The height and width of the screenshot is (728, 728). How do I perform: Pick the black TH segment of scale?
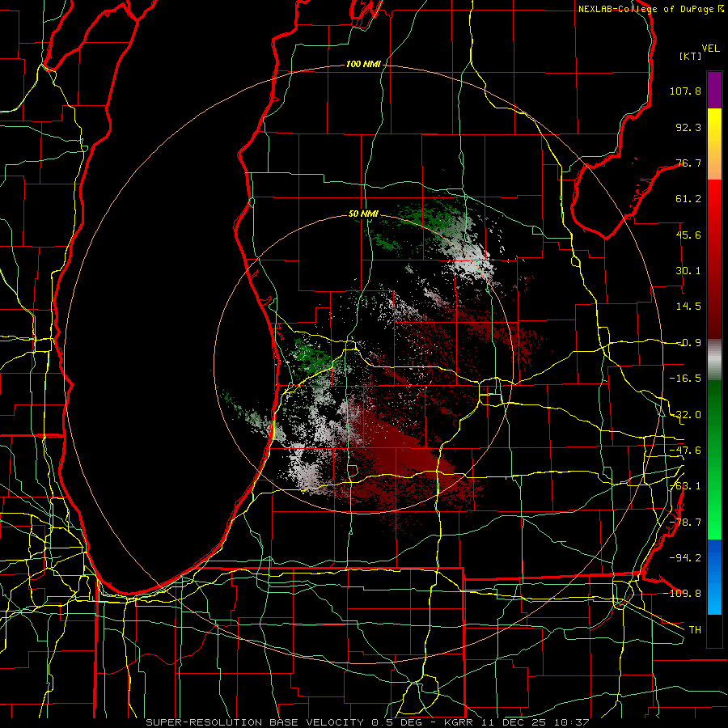coord(714,630)
